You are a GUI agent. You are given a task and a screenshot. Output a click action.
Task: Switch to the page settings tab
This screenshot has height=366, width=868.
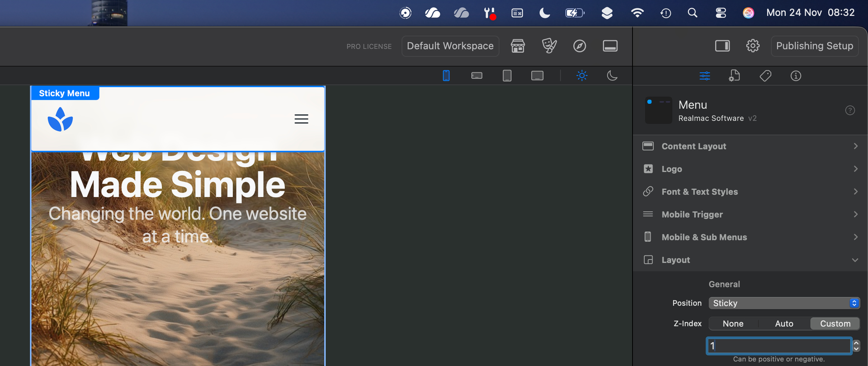tap(735, 75)
